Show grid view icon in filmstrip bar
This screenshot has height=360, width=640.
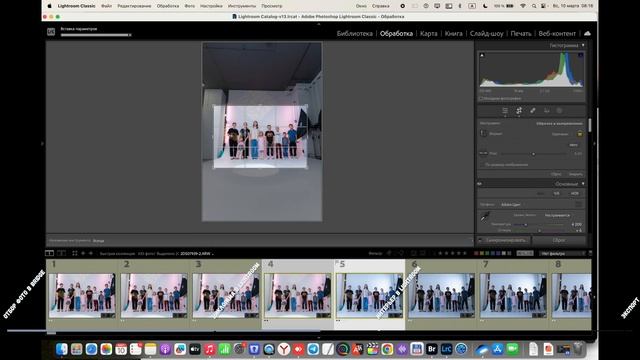(x=75, y=253)
